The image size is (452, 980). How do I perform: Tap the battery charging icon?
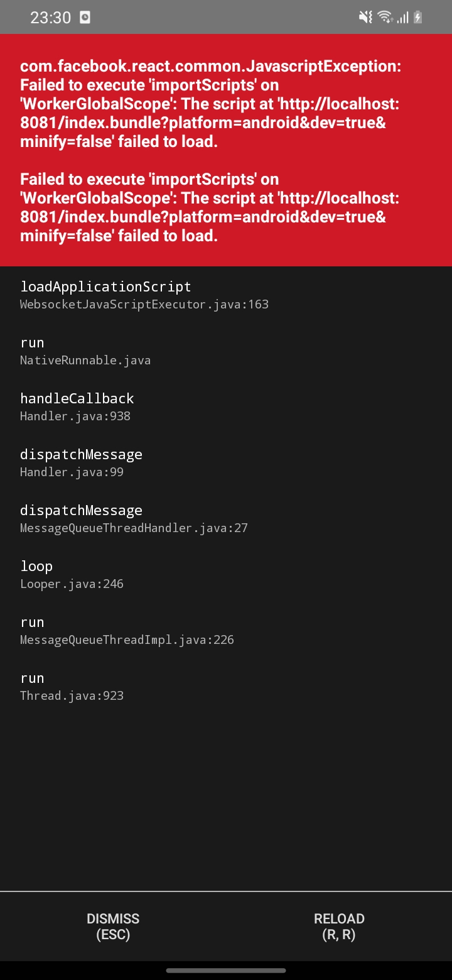(418, 18)
